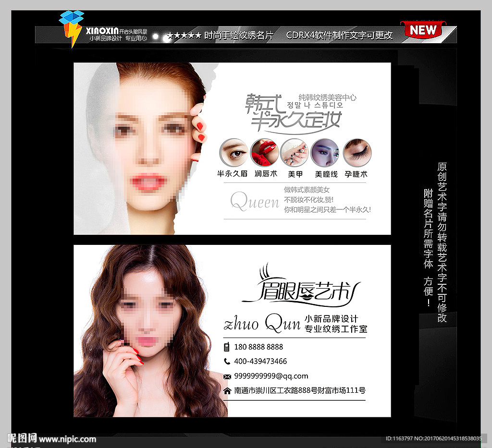Click the label 润唇术

(266, 174)
